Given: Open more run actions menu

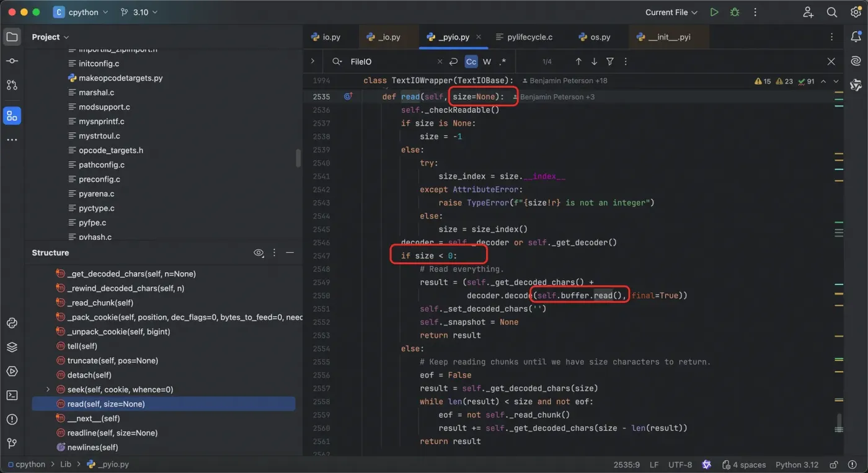Looking at the screenshot, I should 756,12.
